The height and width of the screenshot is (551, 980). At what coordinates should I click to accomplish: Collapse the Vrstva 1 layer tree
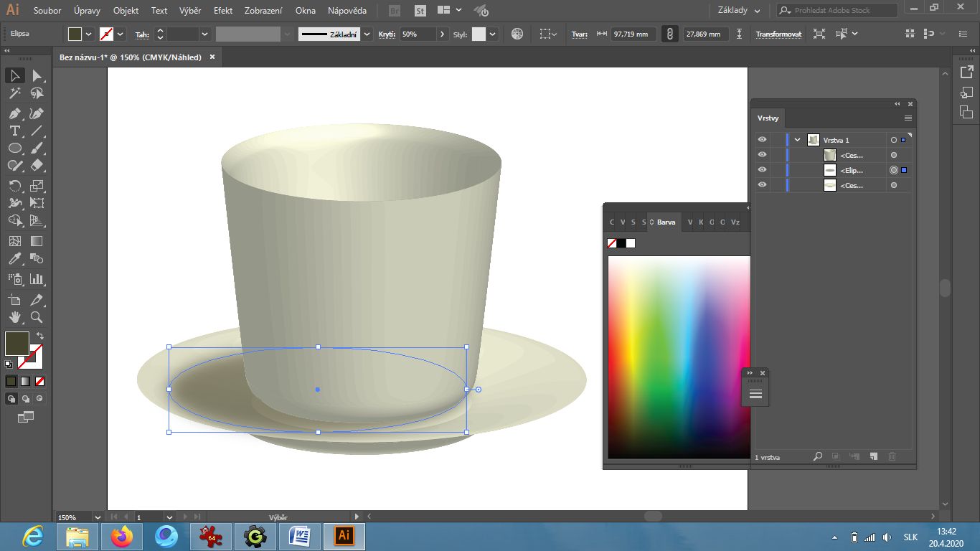(797, 140)
